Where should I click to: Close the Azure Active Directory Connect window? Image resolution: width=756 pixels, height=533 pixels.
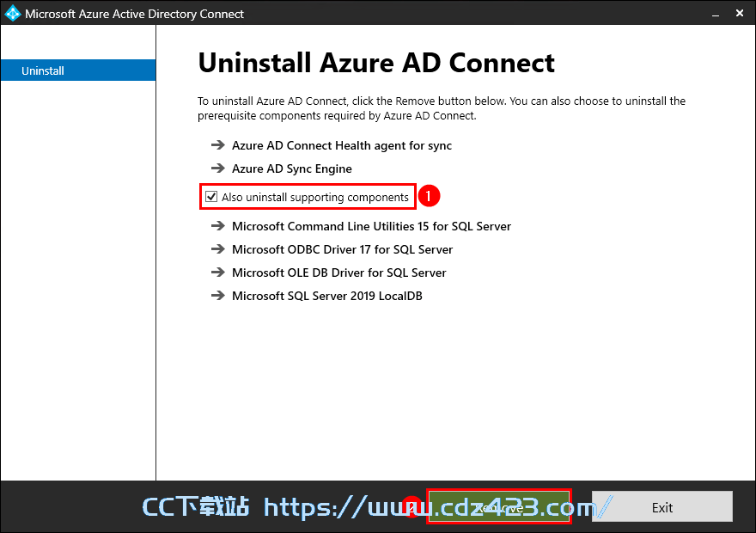(x=740, y=14)
